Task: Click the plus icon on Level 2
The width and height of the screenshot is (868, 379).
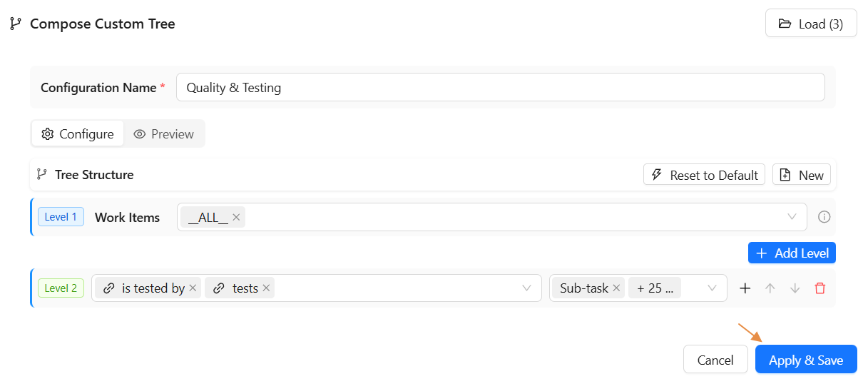Action: pyautogui.click(x=745, y=288)
